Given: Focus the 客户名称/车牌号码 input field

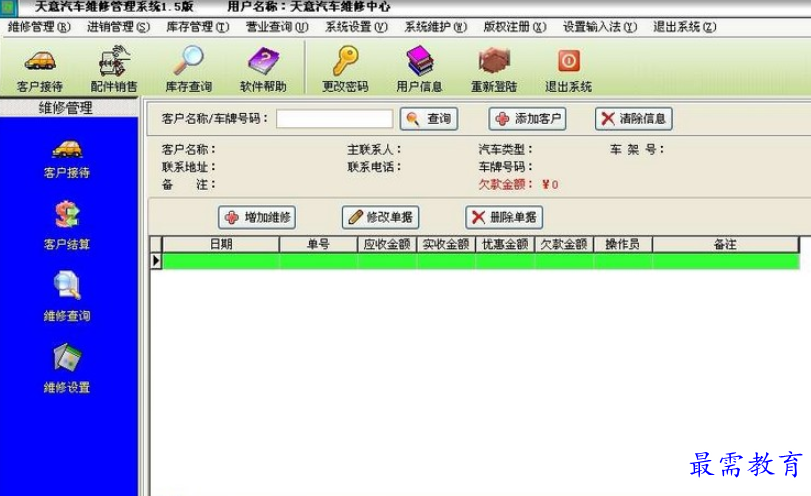Looking at the screenshot, I should click(x=335, y=119).
